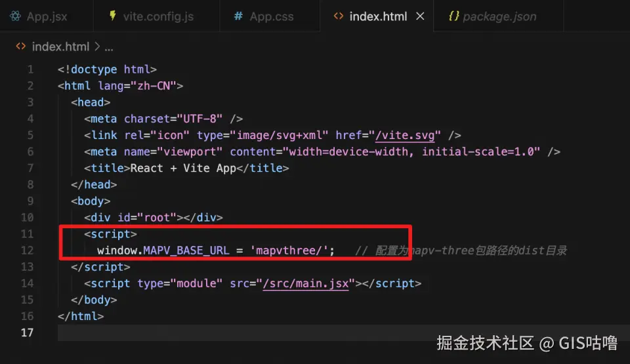Click the HTML icon in the breadcrumb
This screenshot has width=630, height=364.
(x=21, y=47)
